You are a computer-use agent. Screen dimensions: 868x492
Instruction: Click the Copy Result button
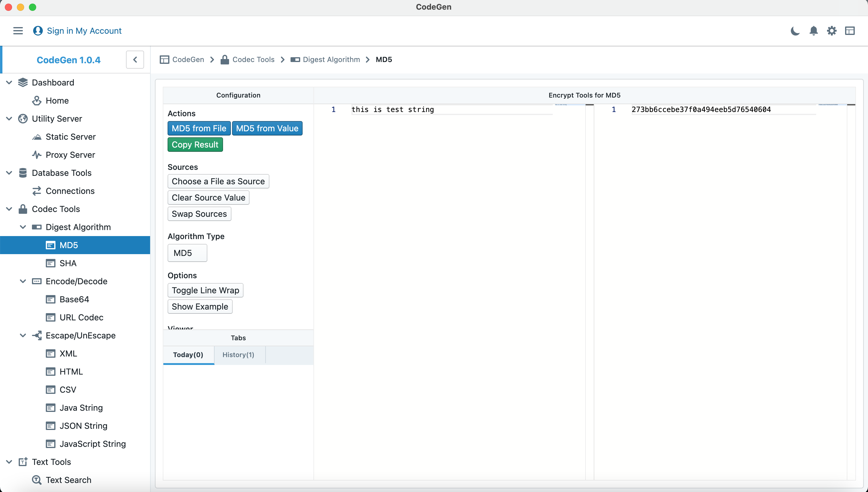pos(195,145)
